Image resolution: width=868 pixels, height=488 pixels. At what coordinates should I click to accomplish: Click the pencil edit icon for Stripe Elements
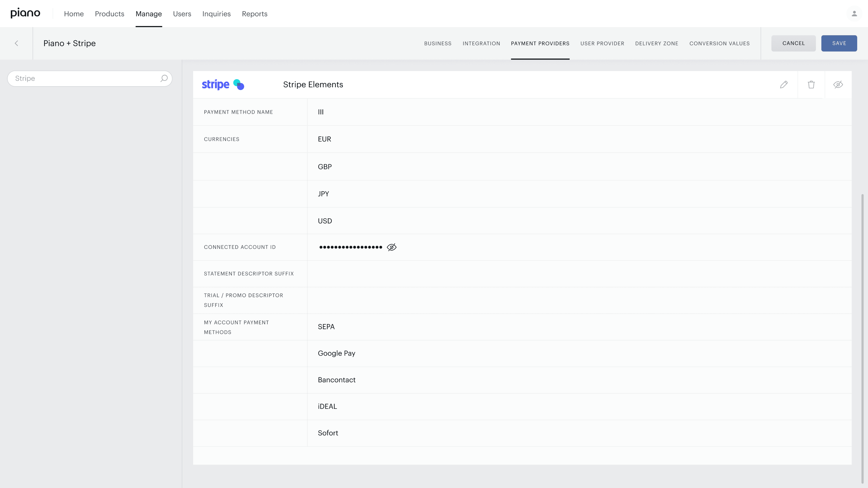(x=784, y=85)
